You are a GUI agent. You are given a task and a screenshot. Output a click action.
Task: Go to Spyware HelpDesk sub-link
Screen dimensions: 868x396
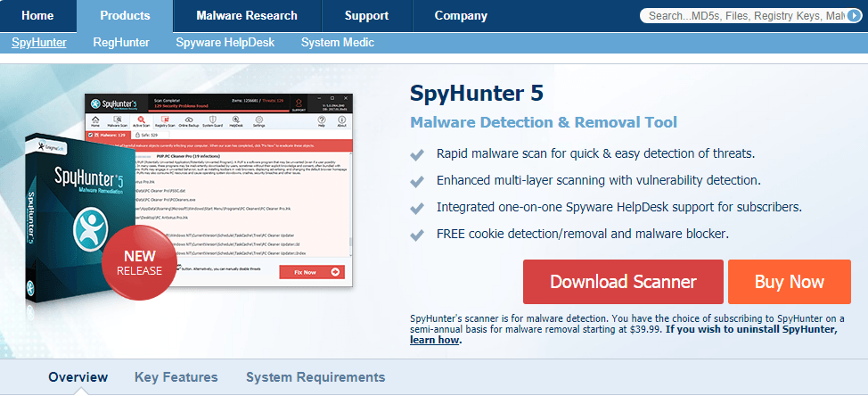click(225, 42)
